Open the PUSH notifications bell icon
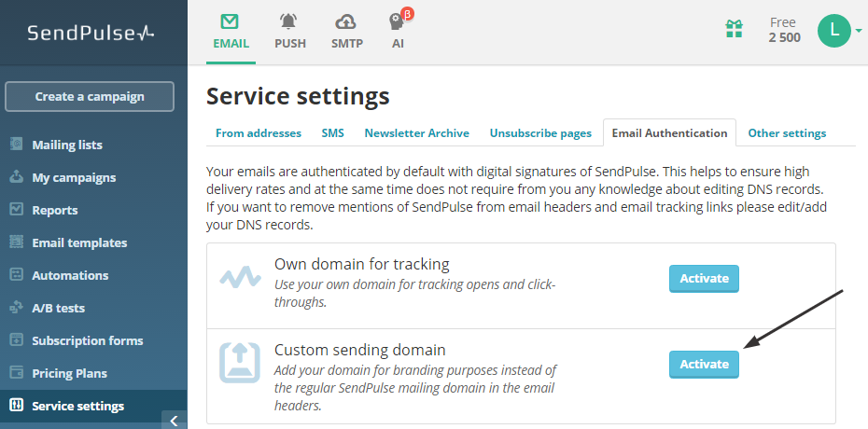 (x=288, y=22)
